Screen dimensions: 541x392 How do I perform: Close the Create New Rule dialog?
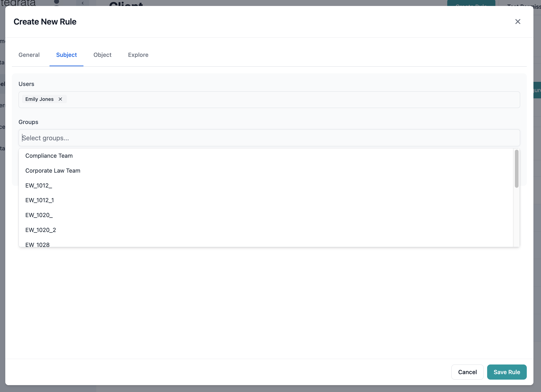(518, 22)
